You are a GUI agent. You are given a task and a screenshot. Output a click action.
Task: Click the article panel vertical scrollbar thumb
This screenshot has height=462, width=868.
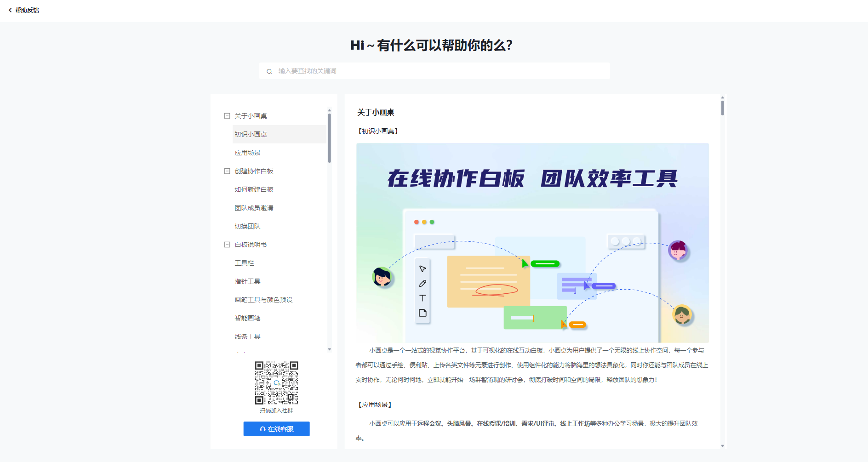coord(722,108)
